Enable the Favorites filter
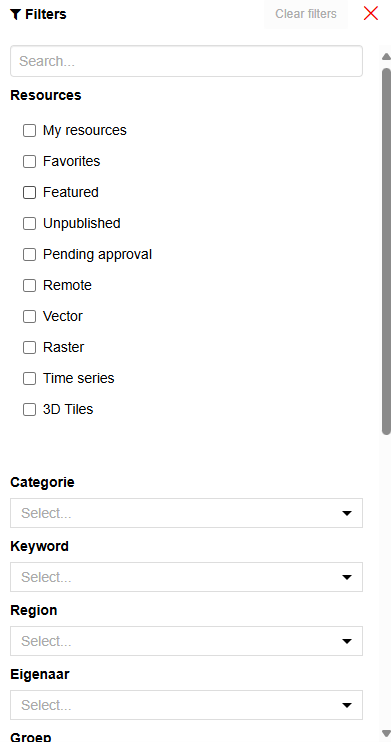391x742 pixels. coord(29,161)
